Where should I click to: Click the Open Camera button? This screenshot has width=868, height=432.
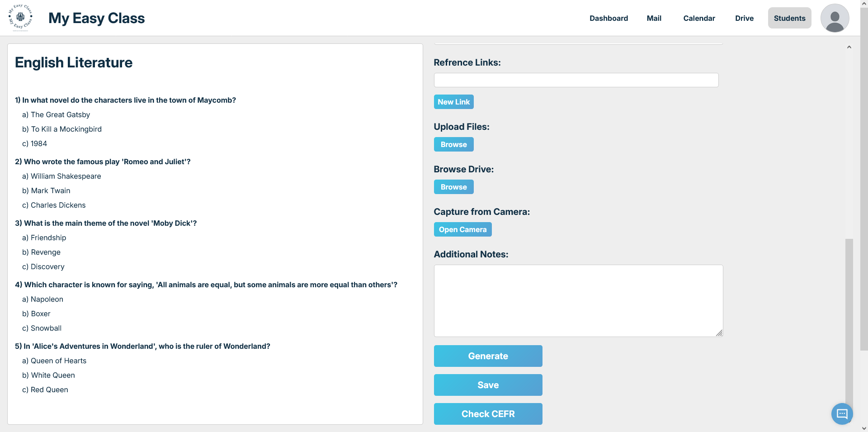coord(462,229)
